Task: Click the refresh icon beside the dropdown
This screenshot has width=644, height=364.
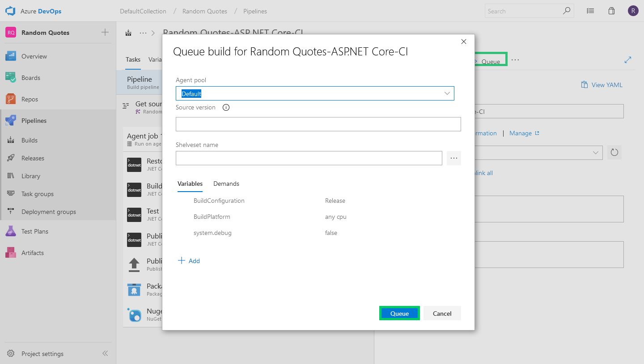Action: pos(614,152)
